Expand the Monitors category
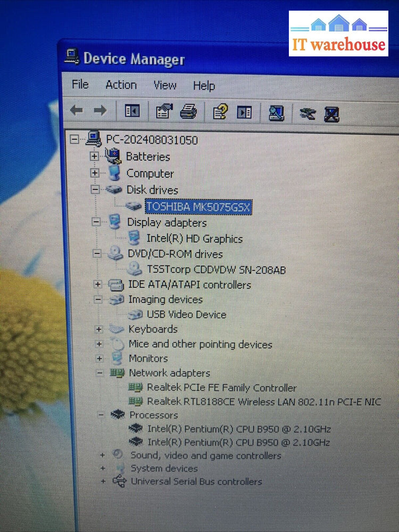This screenshot has height=532, width=399. [x=99, y=359]
